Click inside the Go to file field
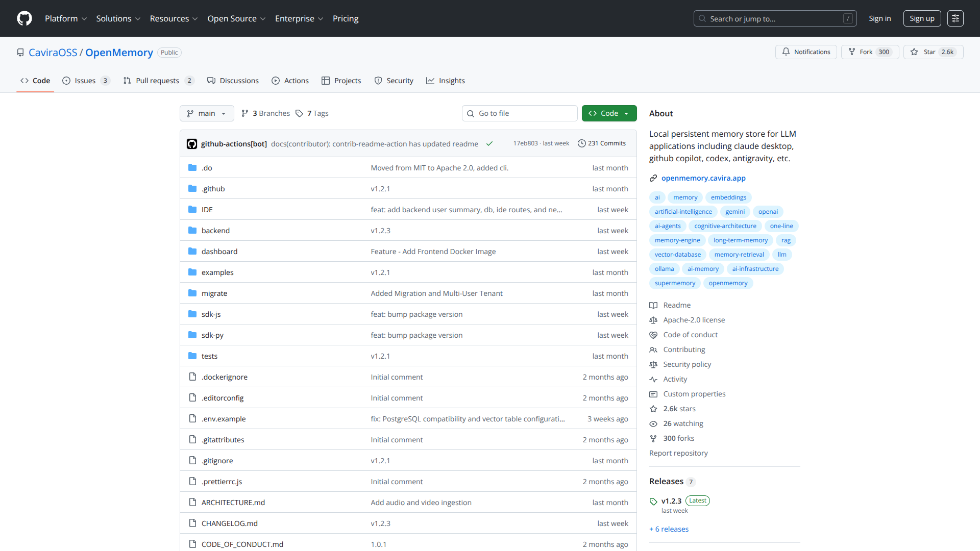980x551 pixels. (x=520, y=113)
